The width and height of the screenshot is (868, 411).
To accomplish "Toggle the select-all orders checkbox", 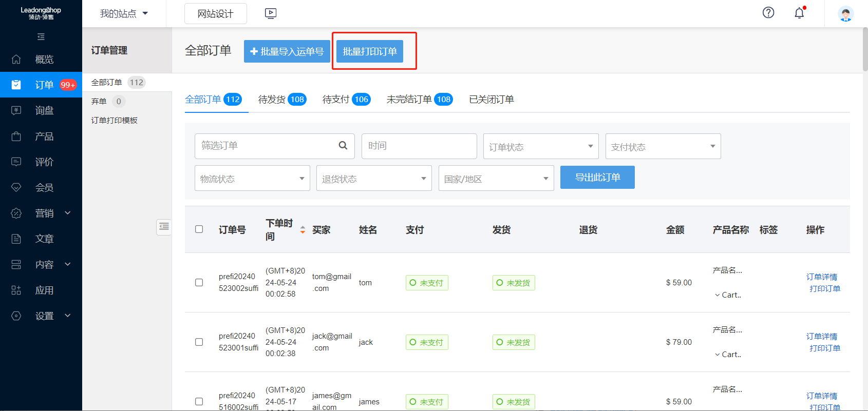I will point(199,229).
